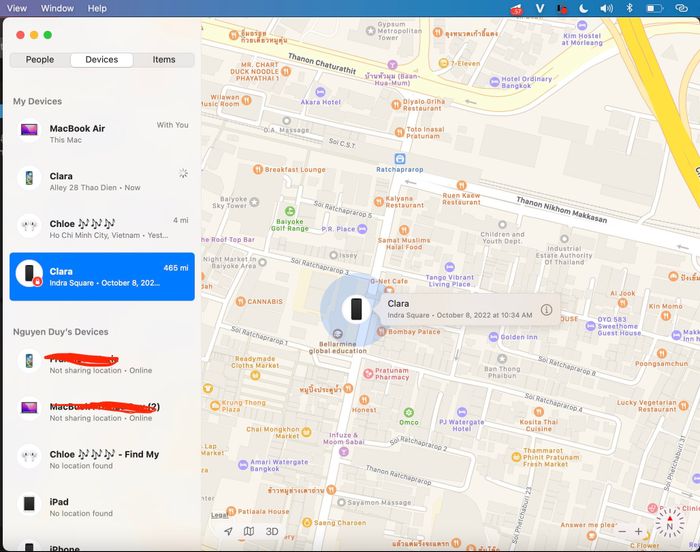Click the Baiyoke Golf Range marker
The height and width of the screenshot is (552, 700).
(x=290, y=211)
